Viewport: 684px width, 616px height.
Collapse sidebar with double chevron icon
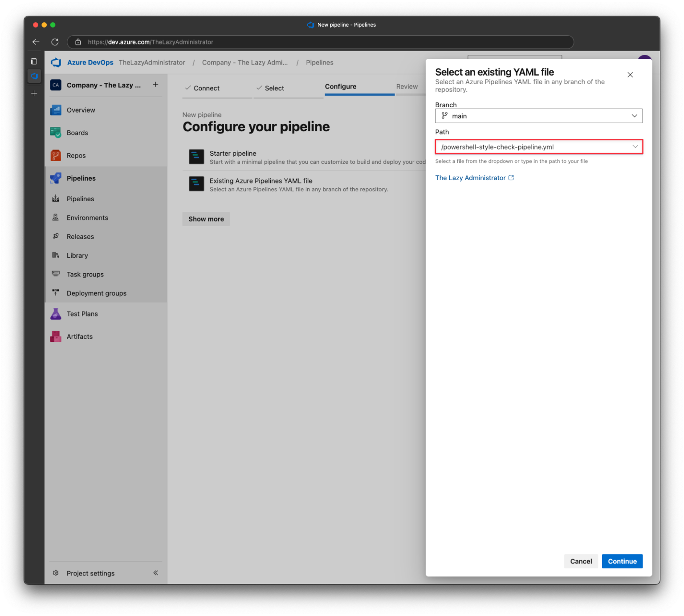pyautogui.click(x=156, y=573)
